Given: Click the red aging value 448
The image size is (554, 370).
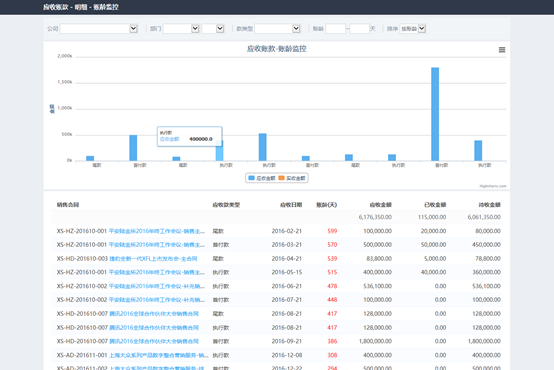Looking at the screenshot, I should pos(332,300).
